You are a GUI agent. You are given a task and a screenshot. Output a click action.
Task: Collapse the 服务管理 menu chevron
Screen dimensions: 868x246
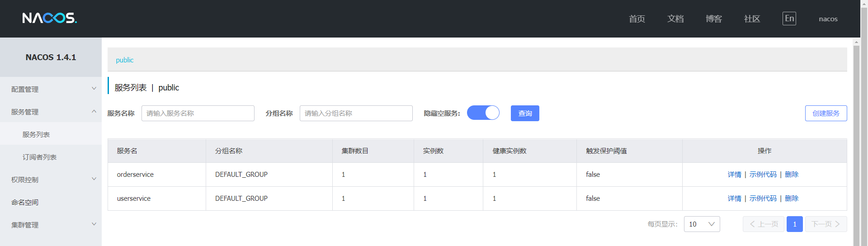pos(94,111)
